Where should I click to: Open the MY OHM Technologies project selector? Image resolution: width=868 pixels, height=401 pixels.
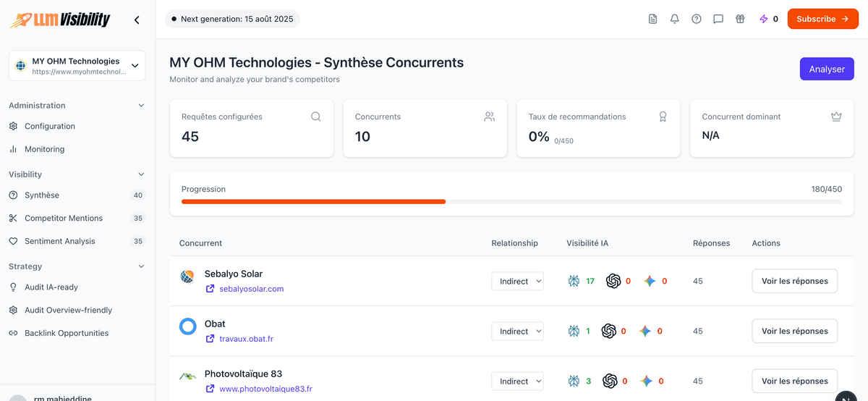coord(77,66)
